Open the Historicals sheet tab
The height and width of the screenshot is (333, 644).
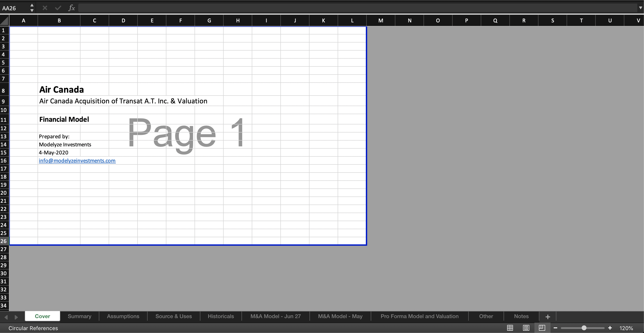(221, 316)
